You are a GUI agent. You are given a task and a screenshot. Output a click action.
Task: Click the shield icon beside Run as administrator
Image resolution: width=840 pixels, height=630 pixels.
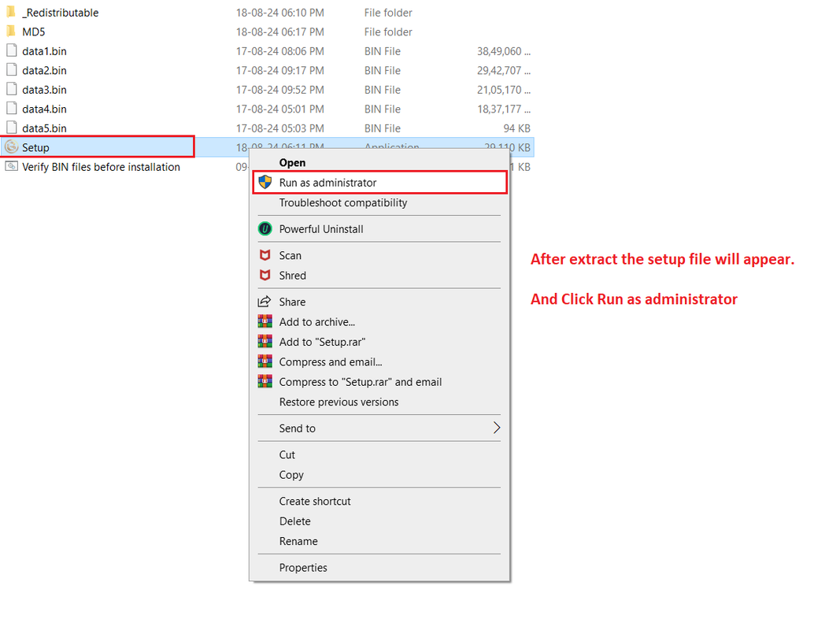point(265,182)
